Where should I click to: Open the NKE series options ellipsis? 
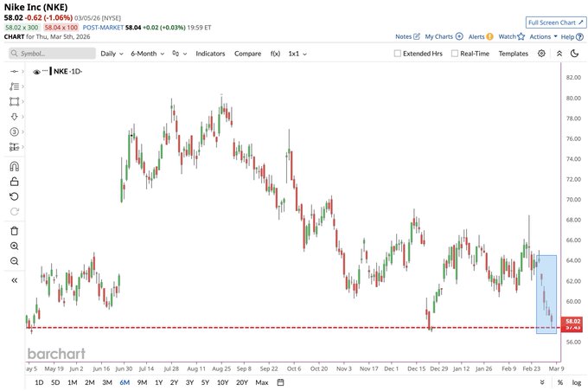(x=45, y=71)
